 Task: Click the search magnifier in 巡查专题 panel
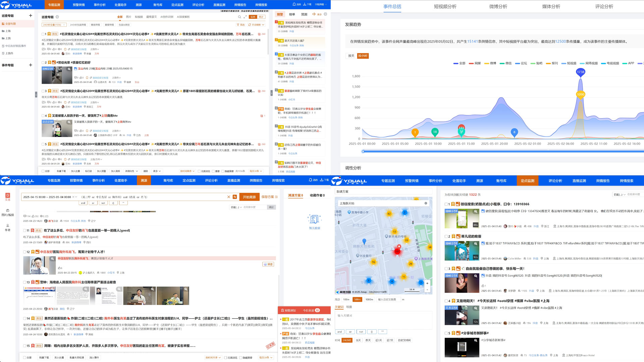click(239, 17)
